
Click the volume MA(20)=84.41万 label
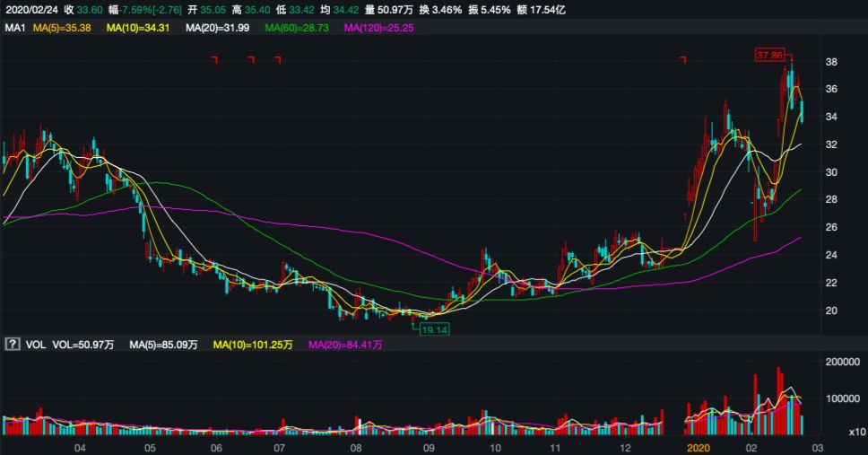point(345,345)
